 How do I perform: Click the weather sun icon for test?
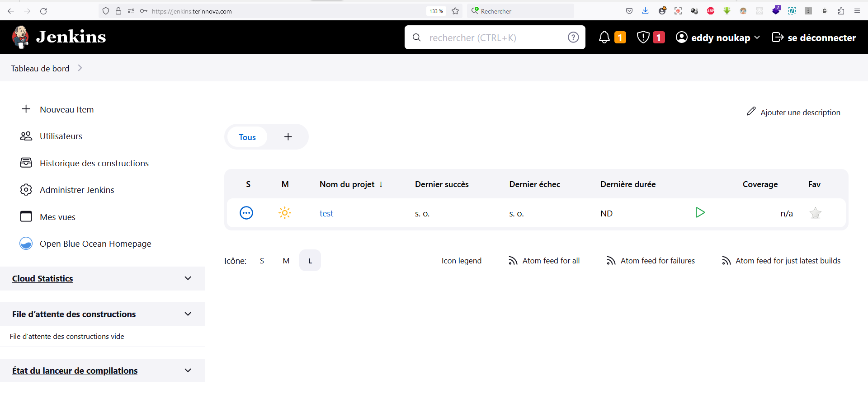(x=285, y=213)
